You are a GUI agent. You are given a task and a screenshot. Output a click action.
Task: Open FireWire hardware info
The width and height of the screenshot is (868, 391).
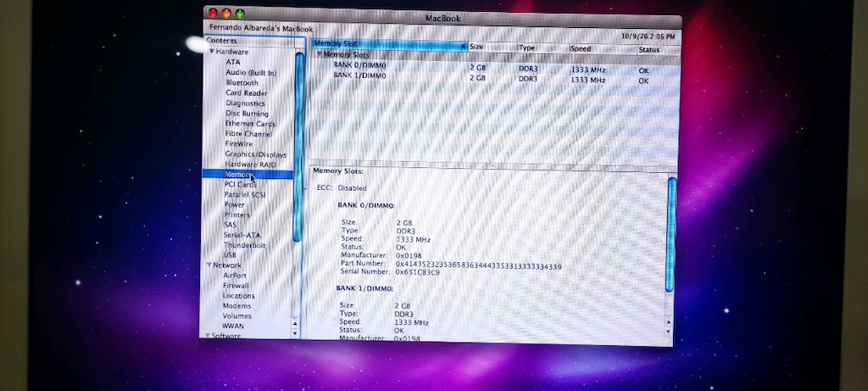coord(238,143)
